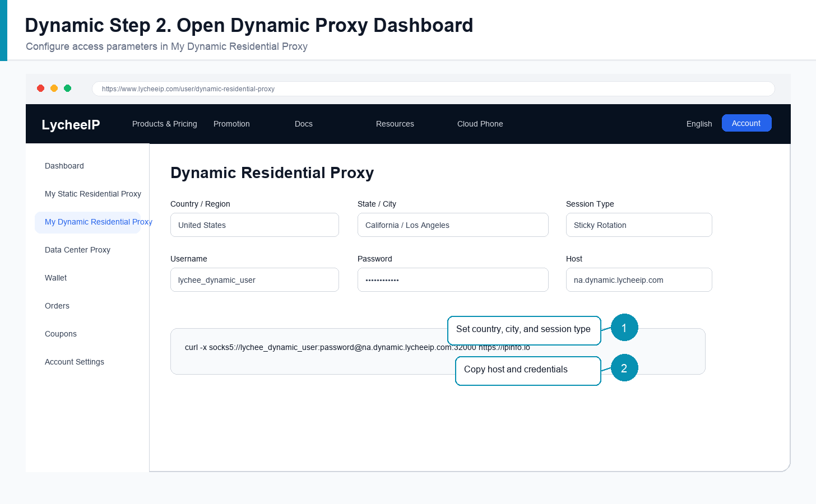
Task: Click the curl socks5 command text
Action: [358, 347]
